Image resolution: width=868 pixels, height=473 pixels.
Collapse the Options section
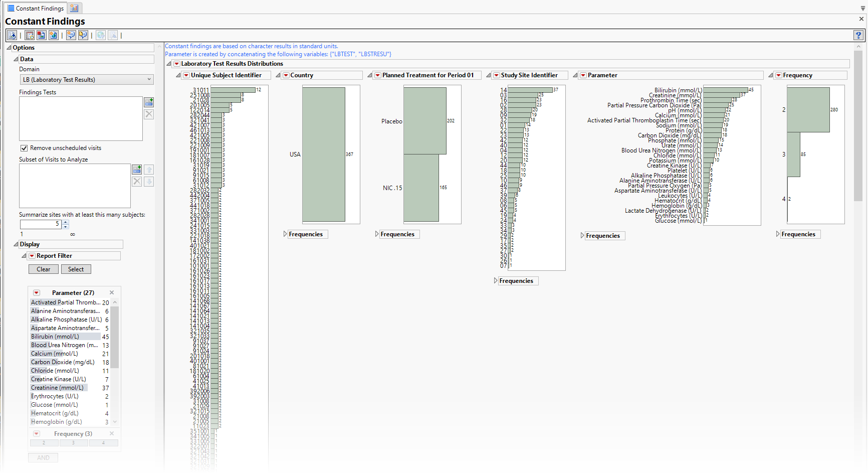(9, 48)
